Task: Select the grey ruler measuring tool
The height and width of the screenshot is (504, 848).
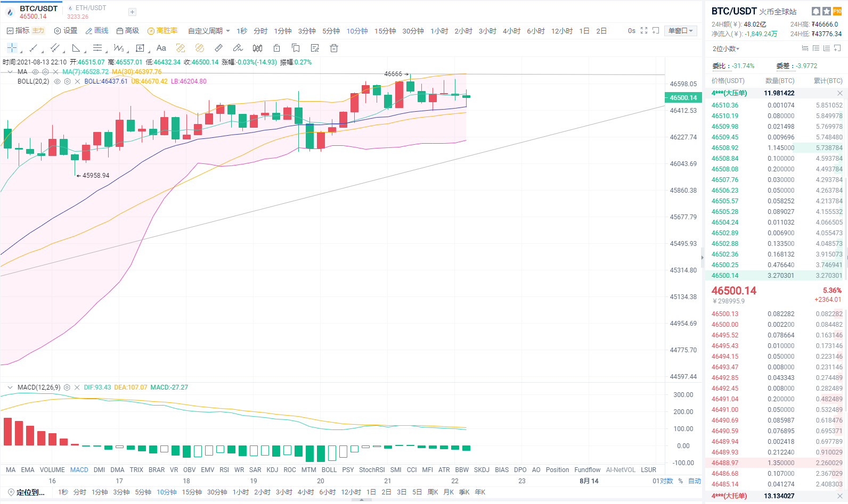Action: click(218, 48)
